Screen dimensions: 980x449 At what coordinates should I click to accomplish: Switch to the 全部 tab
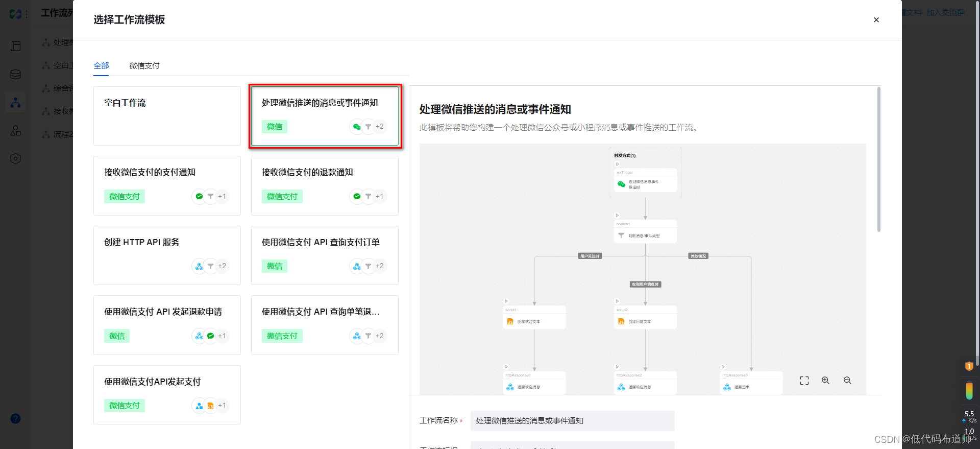point(101,65)
